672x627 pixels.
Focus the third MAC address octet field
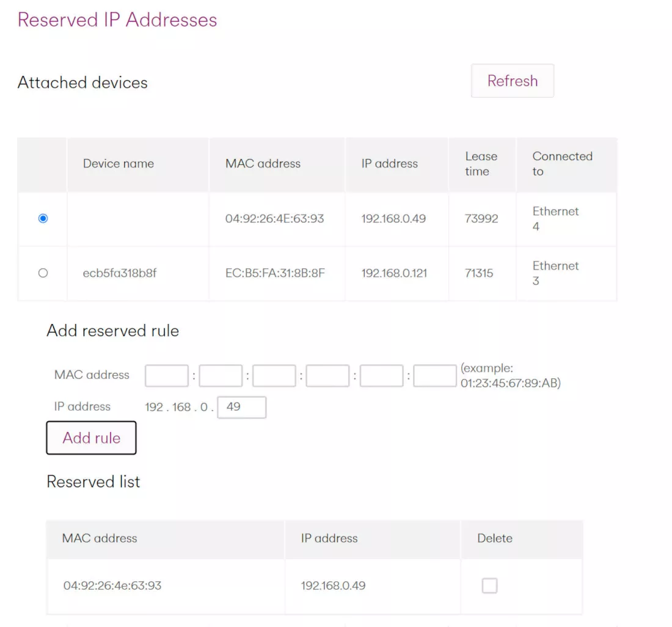274,376
